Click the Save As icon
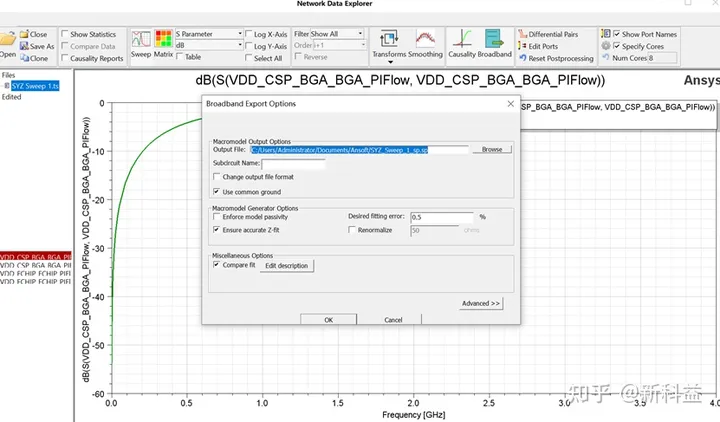The height and width of the screenshot is (422, 720). [24, 46]
